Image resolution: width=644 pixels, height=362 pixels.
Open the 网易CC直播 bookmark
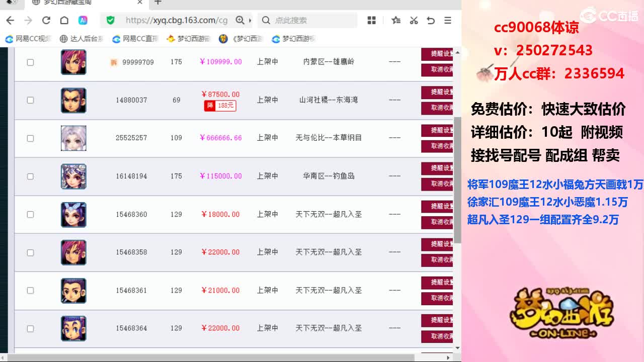[135, 38]
